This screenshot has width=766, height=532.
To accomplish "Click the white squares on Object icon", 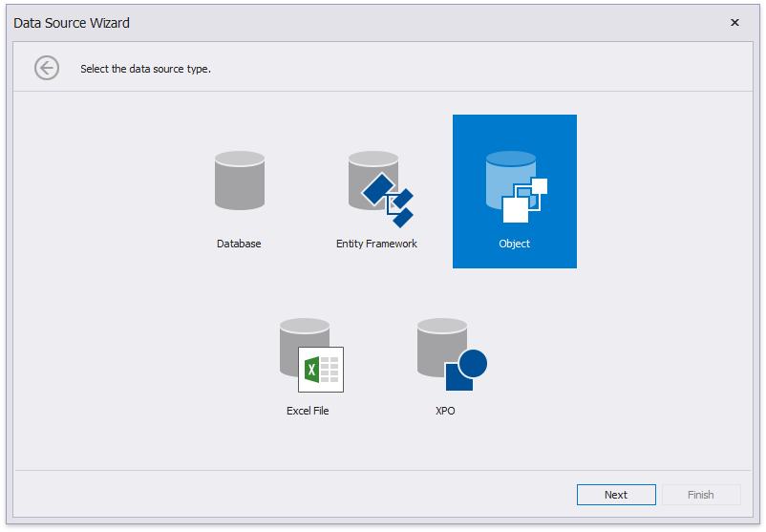I will click(x=524, y=200).
